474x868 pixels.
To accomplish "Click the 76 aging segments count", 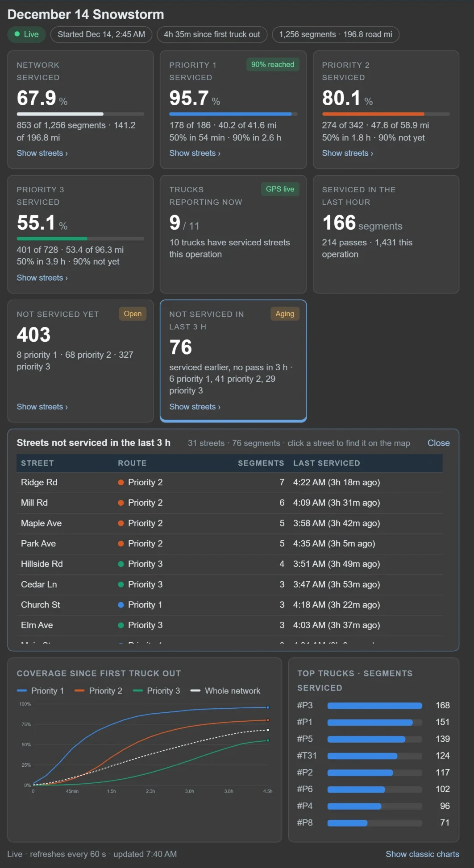I will (181, 347).
